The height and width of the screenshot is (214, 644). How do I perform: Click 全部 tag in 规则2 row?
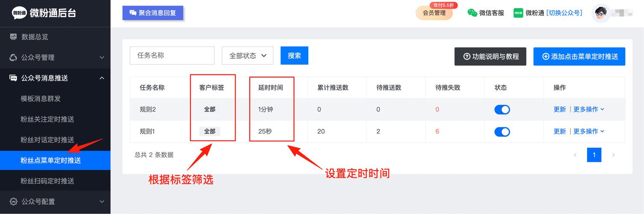coord(210,109)
